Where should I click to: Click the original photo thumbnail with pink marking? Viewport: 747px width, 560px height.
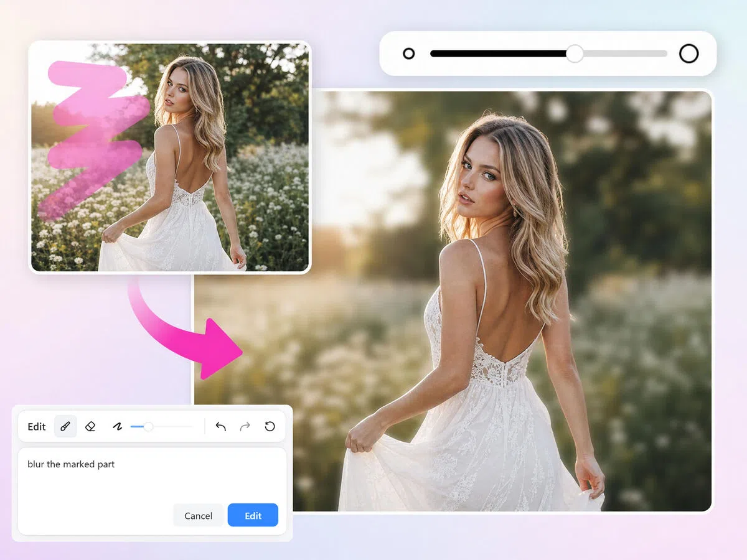(x=170, y=157)
